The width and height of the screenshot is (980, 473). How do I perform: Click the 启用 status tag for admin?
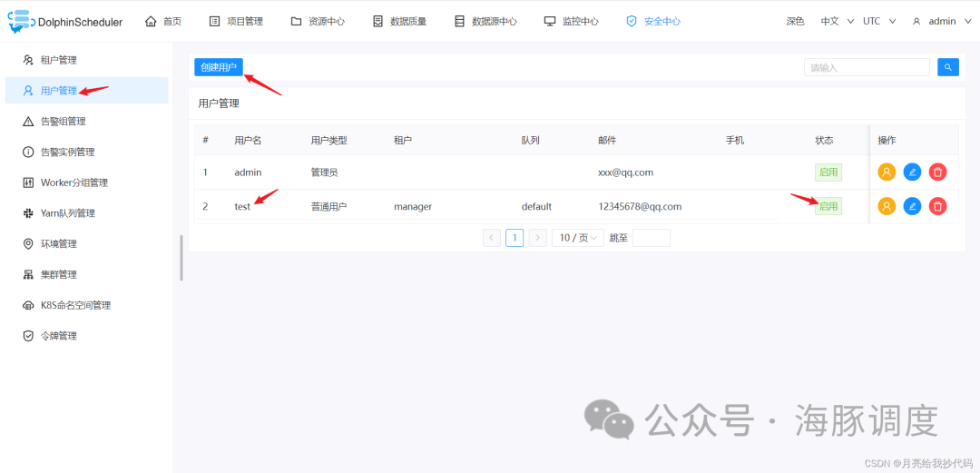(828, 172)
